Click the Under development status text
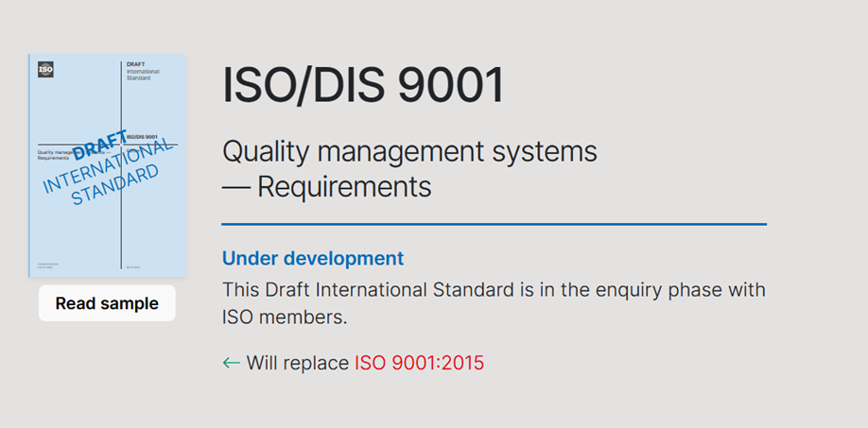 click(x=313, y=258)
